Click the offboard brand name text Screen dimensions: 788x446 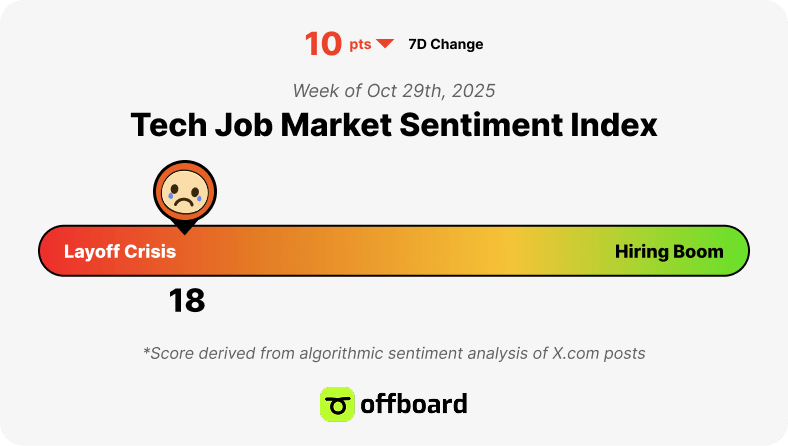point(414,404)
